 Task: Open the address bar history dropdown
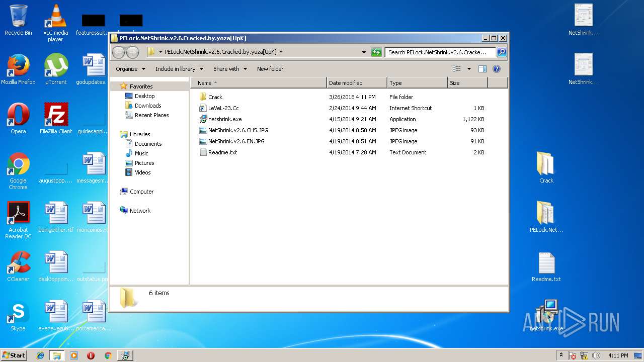coord(364,52)
